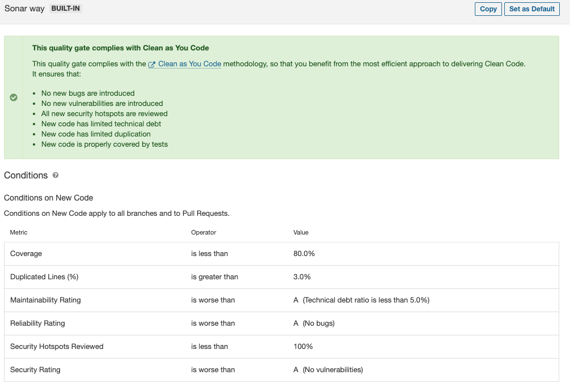
Task: Open the Clean as You Code link
Action: coord(189,64)
